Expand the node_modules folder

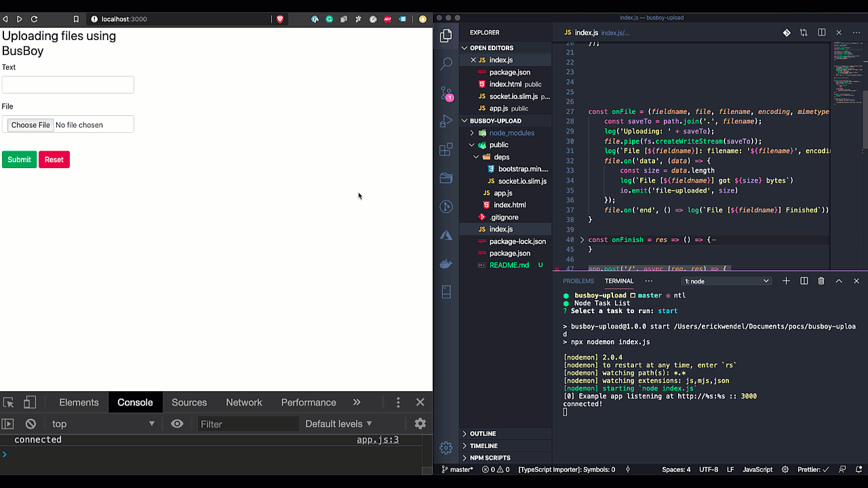click(x=511, y=133)
